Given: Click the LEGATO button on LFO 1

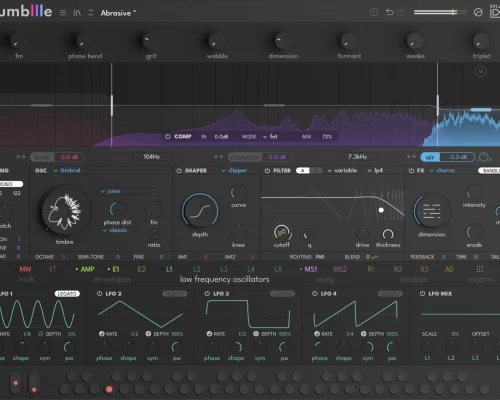Looking at the screenshot, I should (67, 294).
